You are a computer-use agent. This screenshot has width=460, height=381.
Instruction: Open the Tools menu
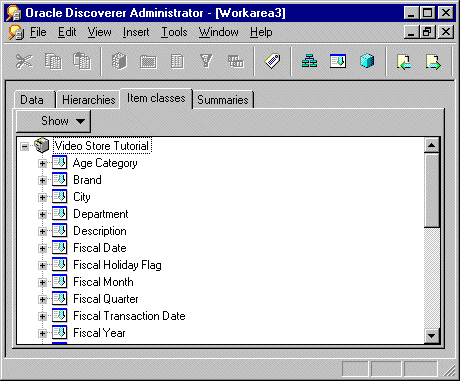tap(174, 32)
